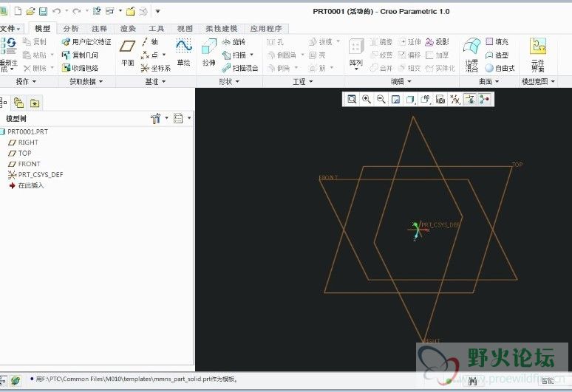The image size is (572, 392).
Task: Click the 边界混合 (Boundary Blend) tool
Action: click(x=471, y=55)
